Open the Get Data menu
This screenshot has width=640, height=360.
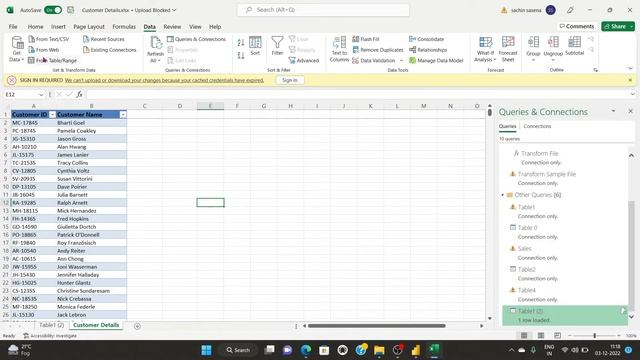[17, 49]
